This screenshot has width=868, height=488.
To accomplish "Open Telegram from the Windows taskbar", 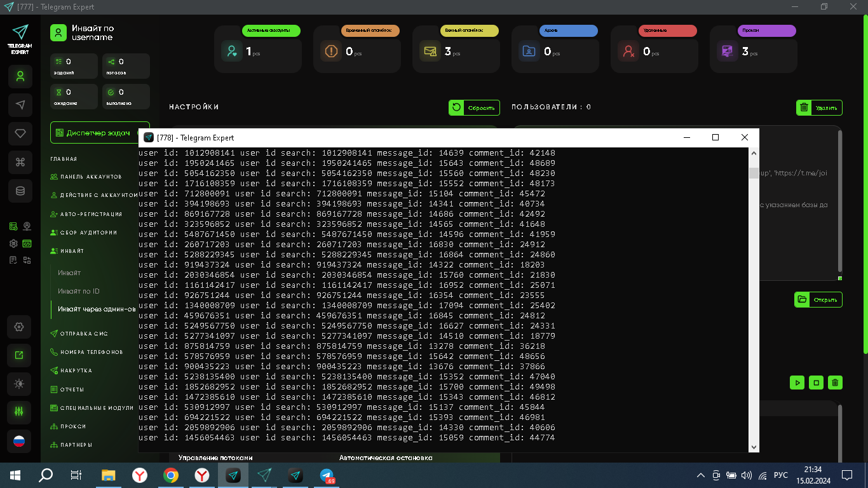I will coord(327,475).
